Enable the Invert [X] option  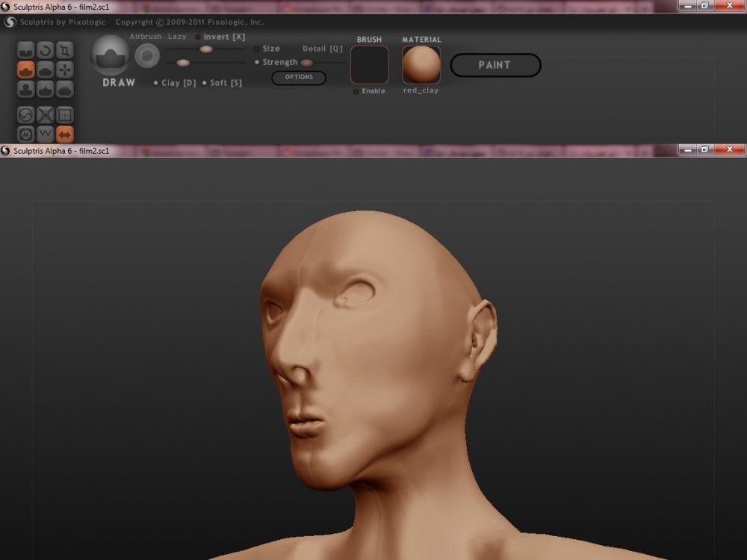pos(198,37)
